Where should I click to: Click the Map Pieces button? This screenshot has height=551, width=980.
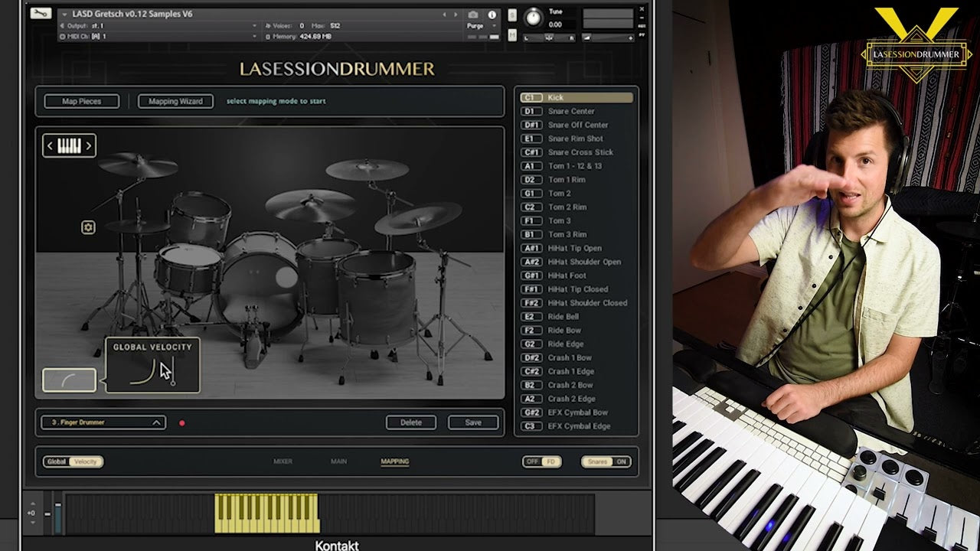click(81, 101)
